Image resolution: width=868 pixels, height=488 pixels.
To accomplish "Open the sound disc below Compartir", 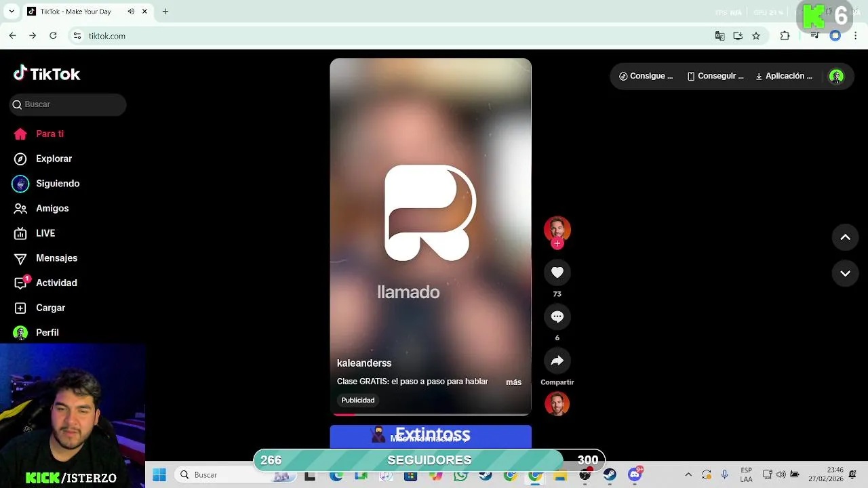I will (x=557, y=404).
